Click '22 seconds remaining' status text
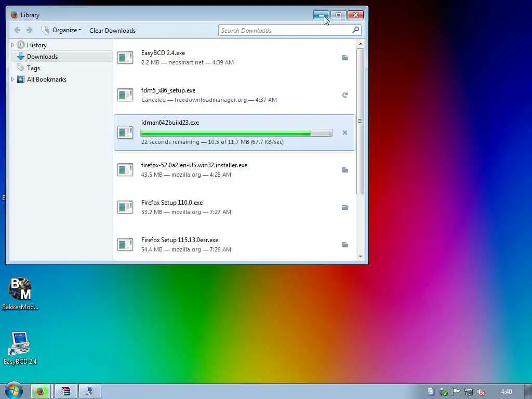This screenshot has height=399, width=532. 170,142
